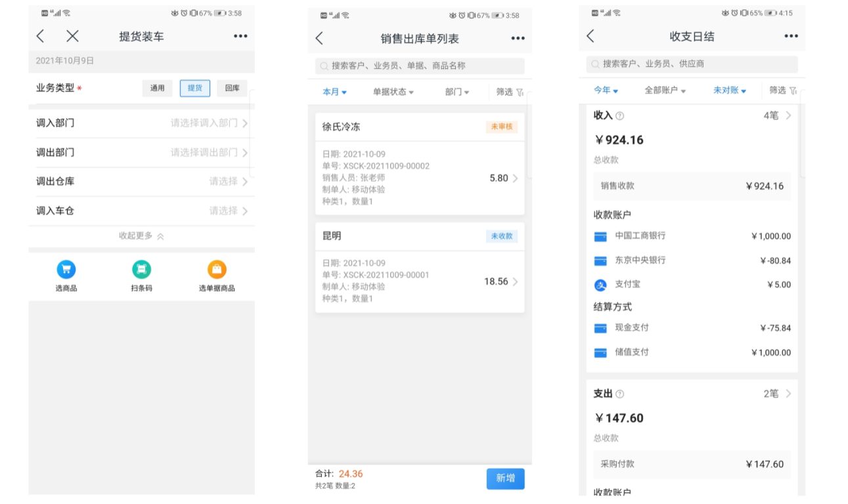The image size is (848, 504).
Task: Click the 未收款 status tag
Action: click(x=501, y=236)
